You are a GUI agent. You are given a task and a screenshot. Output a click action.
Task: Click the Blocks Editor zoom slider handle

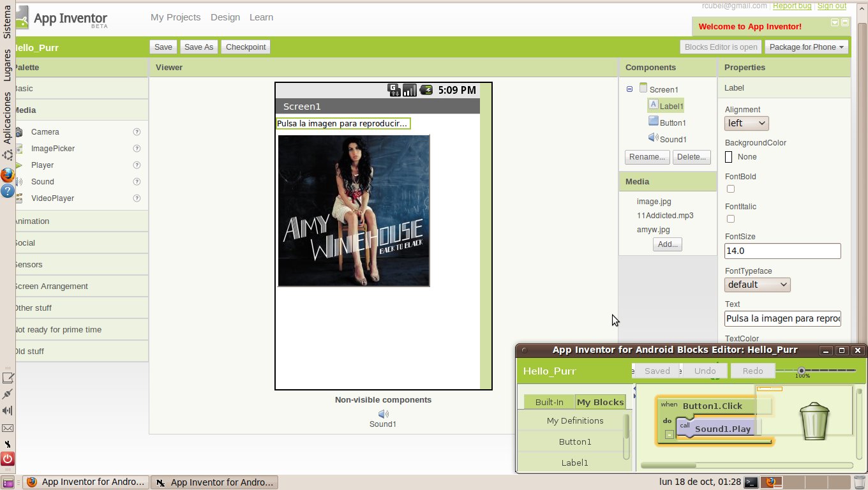[x=802, y=370]
